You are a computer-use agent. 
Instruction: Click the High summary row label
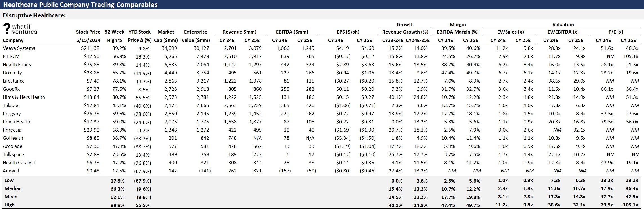[x=10, y=205]
